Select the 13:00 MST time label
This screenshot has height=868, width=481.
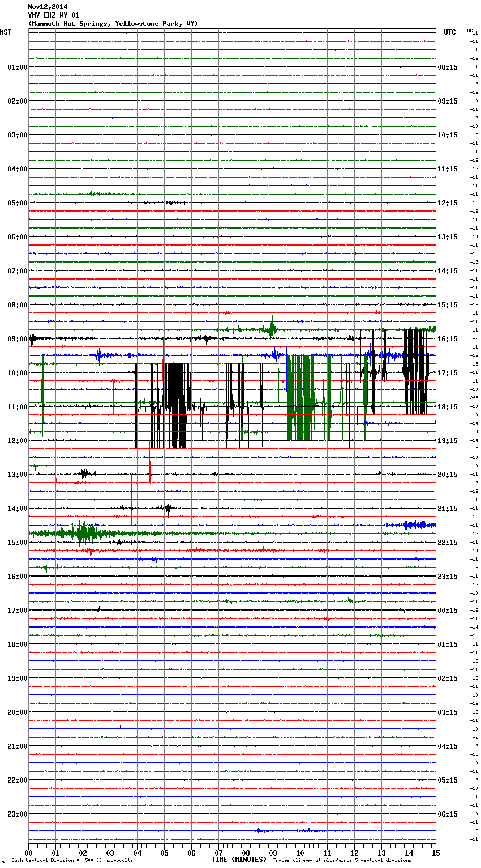pyautogui.click(x=17, y=475)
